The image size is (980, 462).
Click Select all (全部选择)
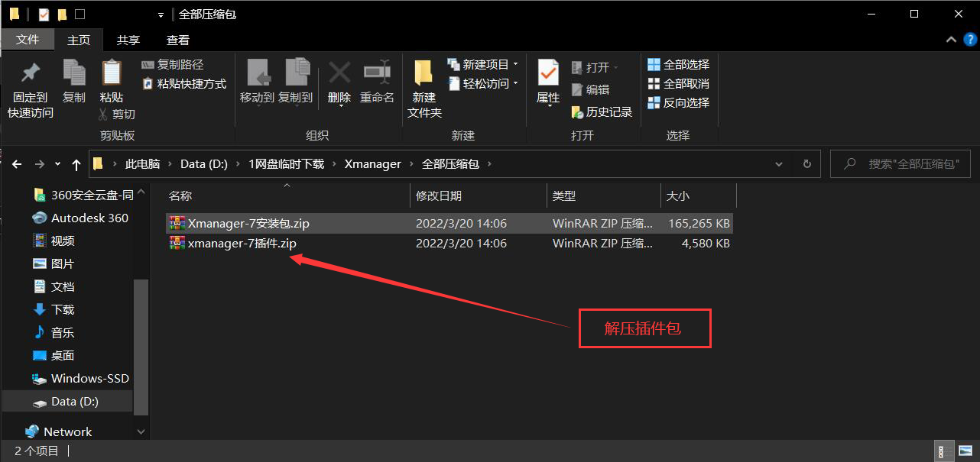678,65
